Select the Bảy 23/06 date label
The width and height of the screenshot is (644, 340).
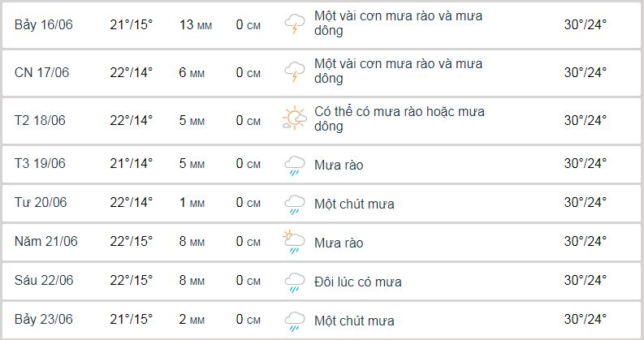[x=44, y=319]
